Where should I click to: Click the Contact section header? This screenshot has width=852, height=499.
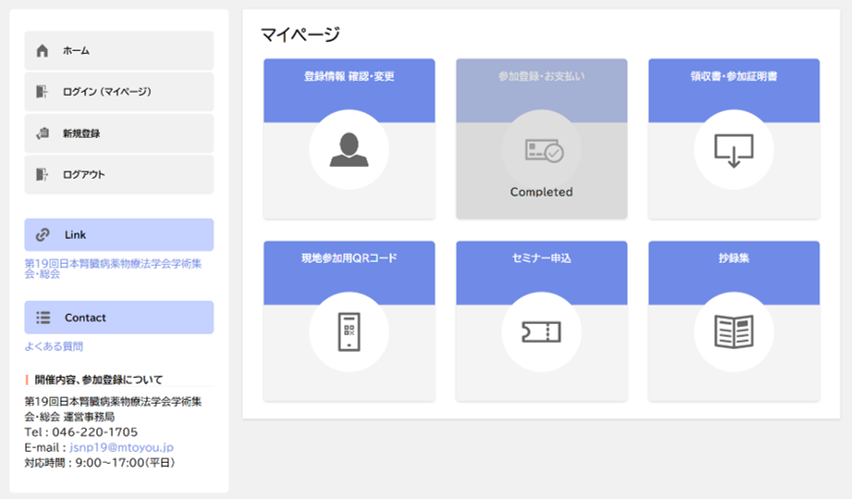pyautogui.click(x=119, y=317)
